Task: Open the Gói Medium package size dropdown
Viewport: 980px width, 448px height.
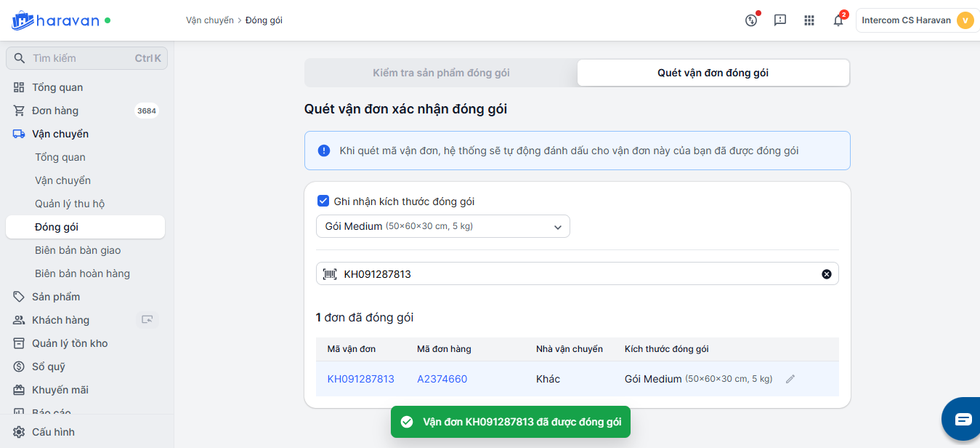Action: [x=442, y=227]
